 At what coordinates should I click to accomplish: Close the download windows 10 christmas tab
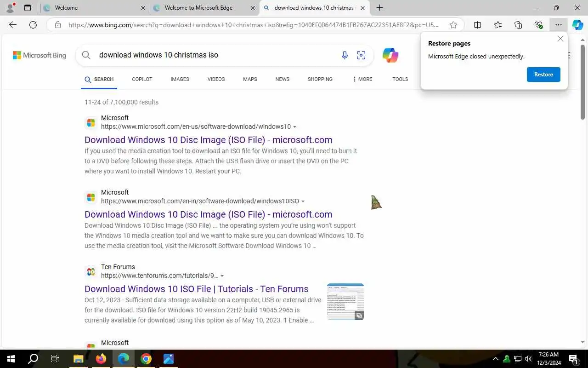click(362, 8)
